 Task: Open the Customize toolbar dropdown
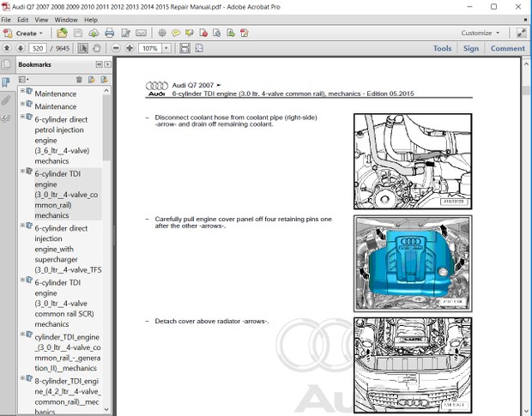click(x=481, y=33)
